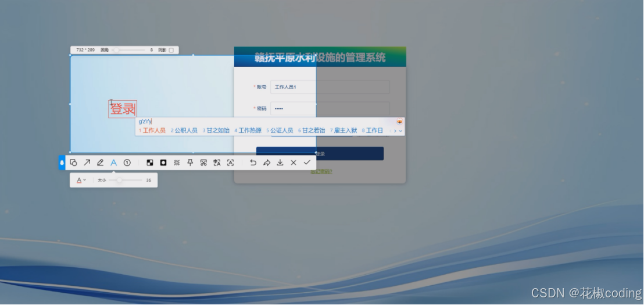Undo the last annotation
Viewport: 644px width, 305px height.
[x=253, y=163]
